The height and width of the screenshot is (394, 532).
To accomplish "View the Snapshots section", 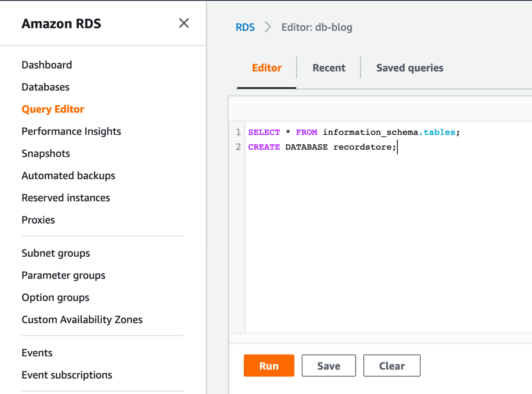I will pos(46,153).
